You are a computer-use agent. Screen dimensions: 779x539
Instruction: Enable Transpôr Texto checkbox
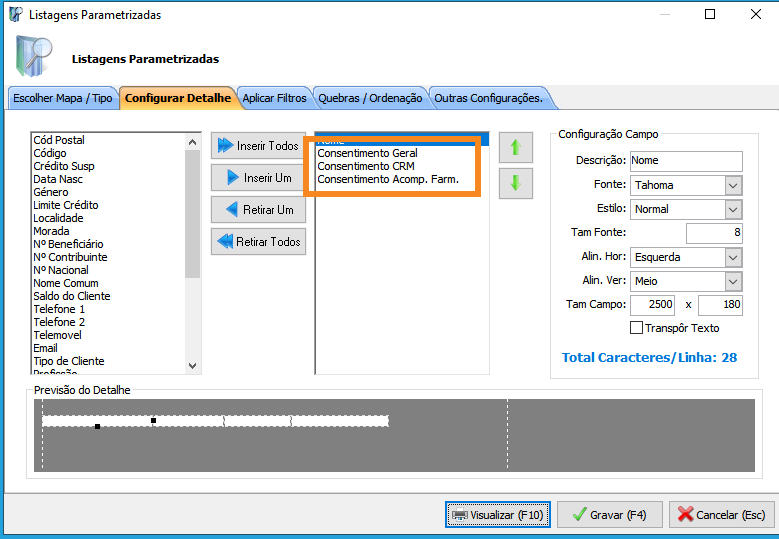[636, 328]
